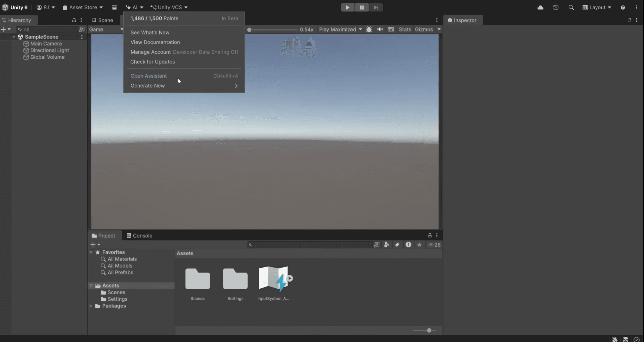Select Open Assistant menu item
Image resolution: width=644 pixels, height=342 pixels.
184,76
